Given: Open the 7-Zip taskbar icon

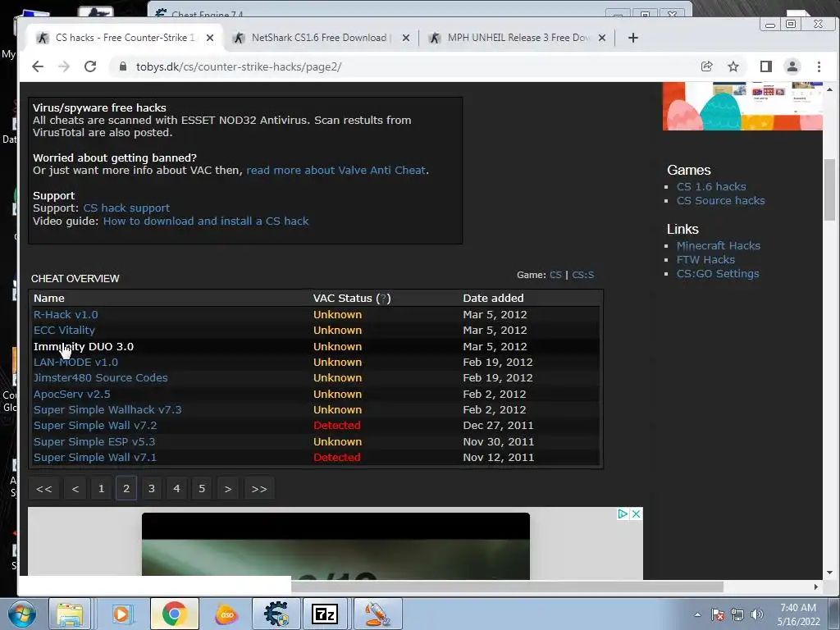Looking at the screenshot, I should tap(325, 614).
